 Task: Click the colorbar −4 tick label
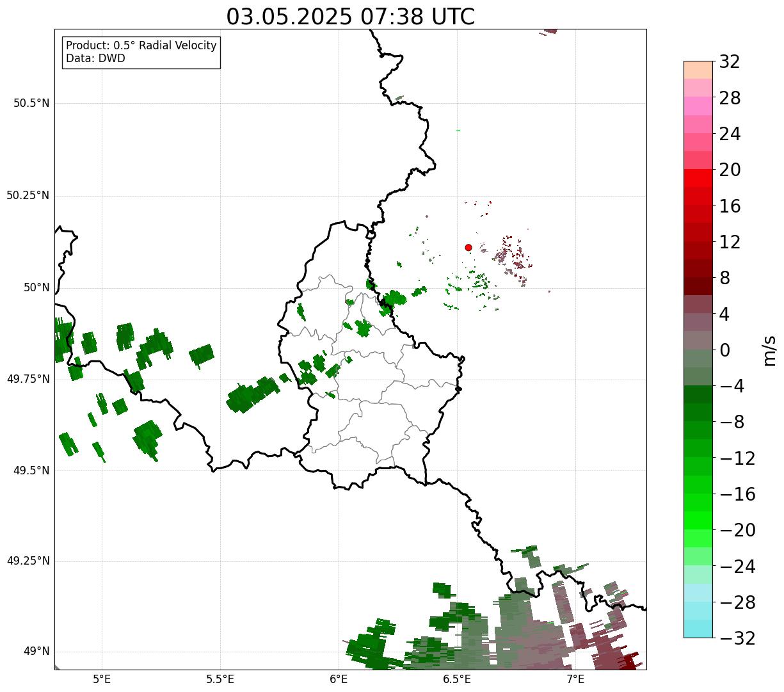click(732, 387)
